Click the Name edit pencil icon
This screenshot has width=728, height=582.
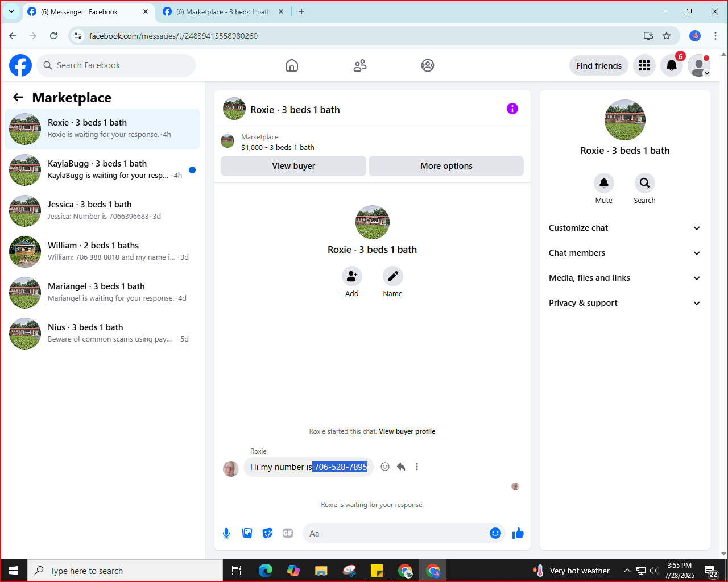point(392,276)
